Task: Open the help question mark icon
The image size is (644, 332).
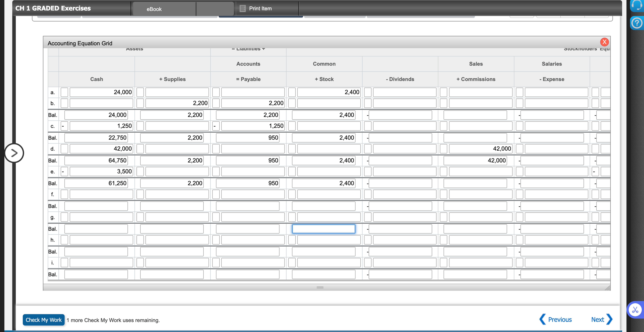Action: tap(637, 23)
